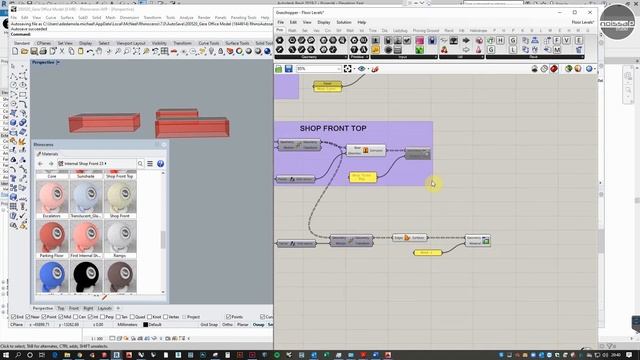Open Grasshopper Solution menu
The height and width of the screenshot is (360, 640).
344,22
